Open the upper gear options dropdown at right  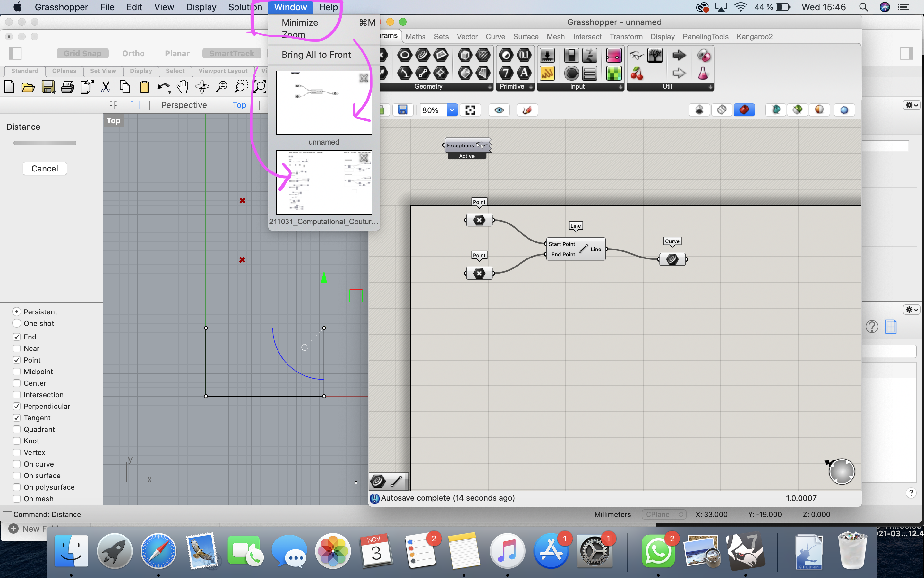(x=911, y=105)
